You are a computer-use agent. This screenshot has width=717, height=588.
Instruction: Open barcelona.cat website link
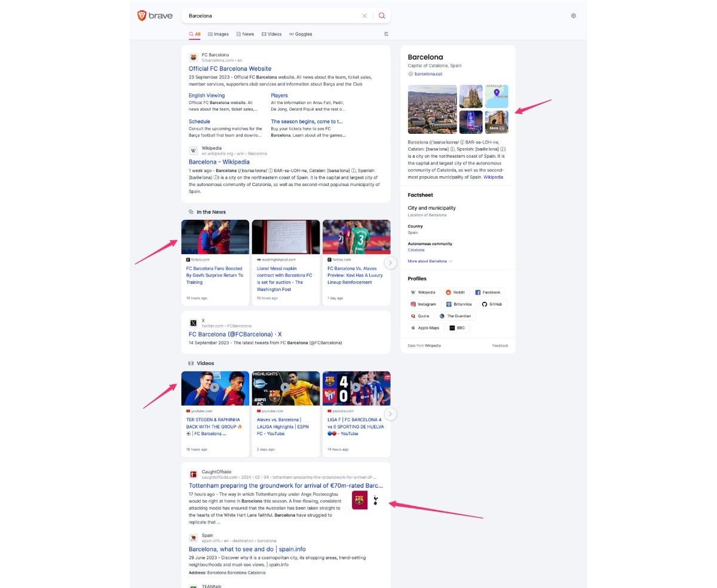(428, 74)
